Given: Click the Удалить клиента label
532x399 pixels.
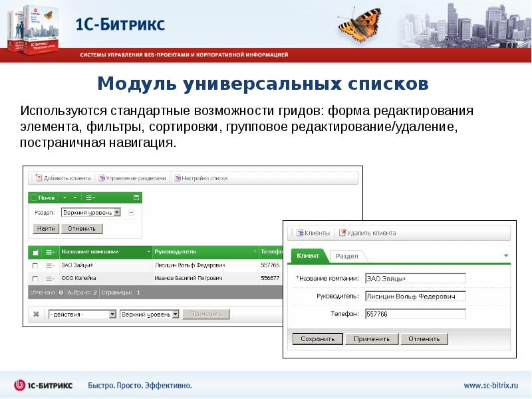Looking at the screenshot, I should [x=372, y=233].
